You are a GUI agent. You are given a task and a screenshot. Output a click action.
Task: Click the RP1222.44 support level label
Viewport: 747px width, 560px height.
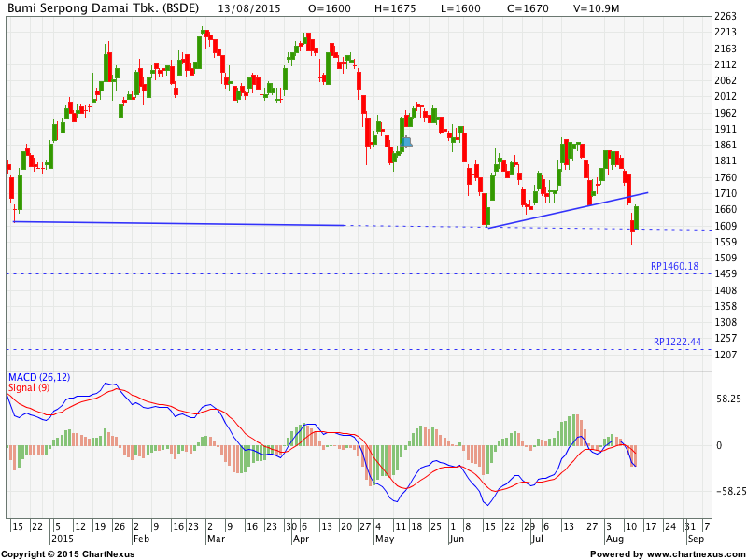pyautogui.click(x=676, y=343)
